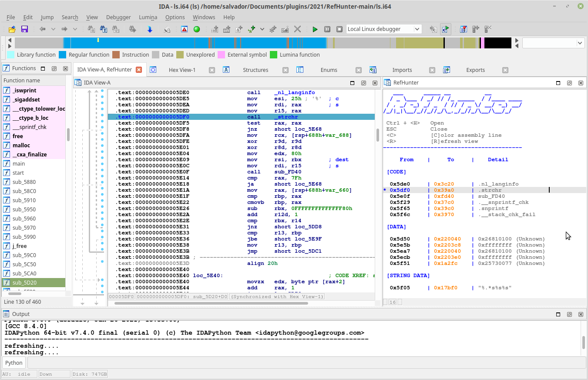This screenshot has height=380, width=588.
Task: Click the make Code toolbar icon
Action: point(215,29)
